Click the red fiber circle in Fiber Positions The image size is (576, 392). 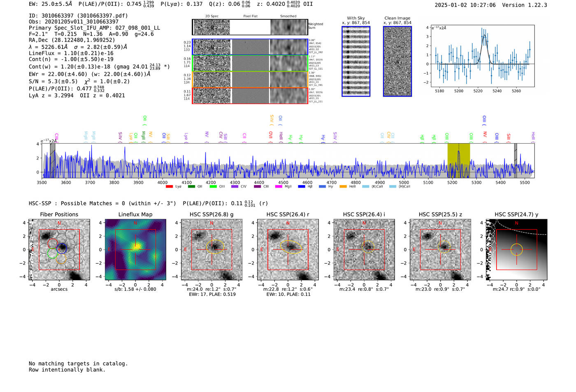[53, 244]
